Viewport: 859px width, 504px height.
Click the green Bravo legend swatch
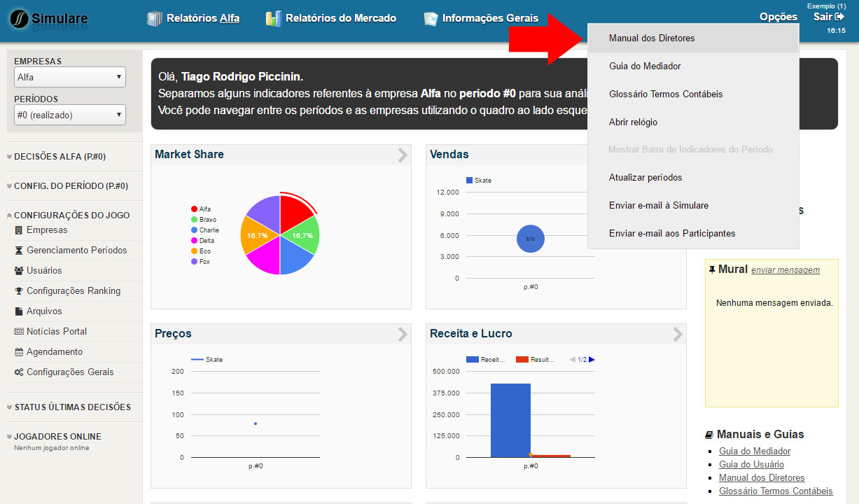pyautogui.click(x=194, y=220)
